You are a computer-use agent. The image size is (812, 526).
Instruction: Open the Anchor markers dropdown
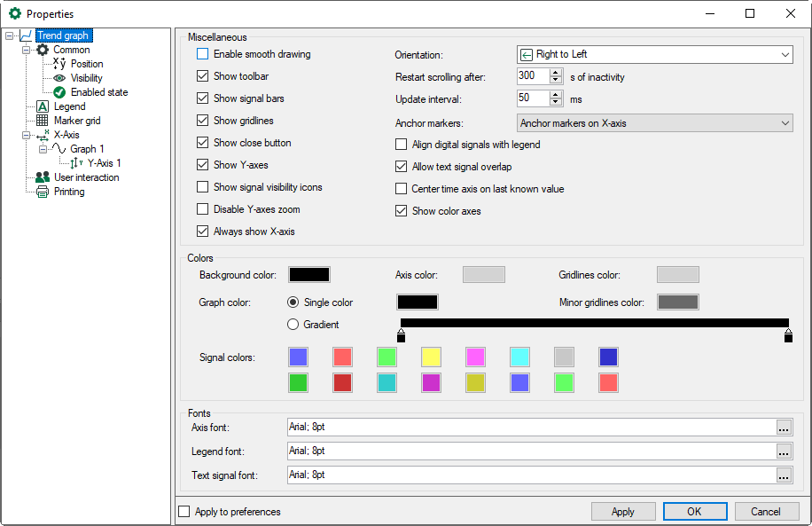tap(654, 123)
